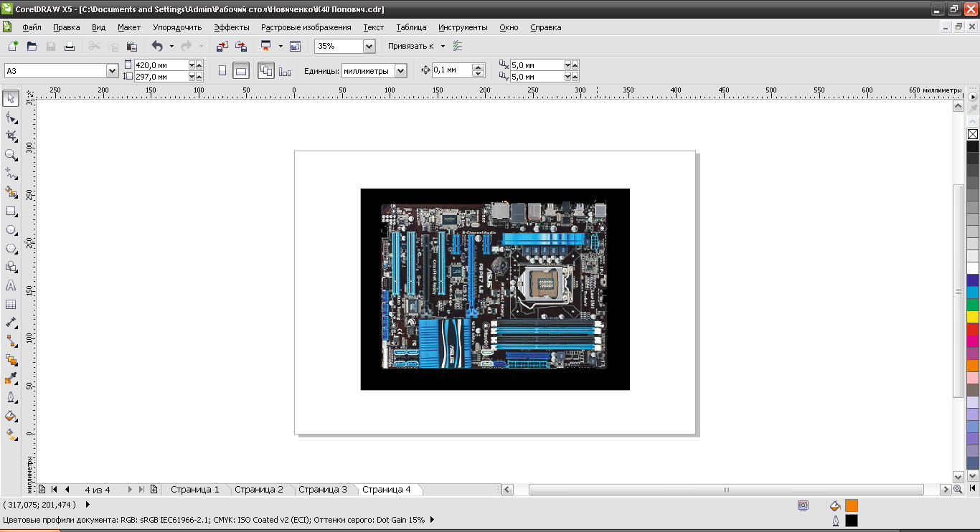Expand the Application launcher arrow
The height and width of the screenshot is (532, 980).
[x=281, y=46]
